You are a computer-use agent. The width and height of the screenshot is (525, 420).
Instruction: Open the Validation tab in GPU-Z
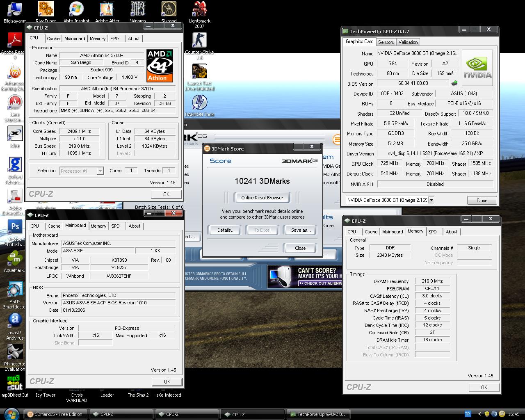[x=408, y=42]
